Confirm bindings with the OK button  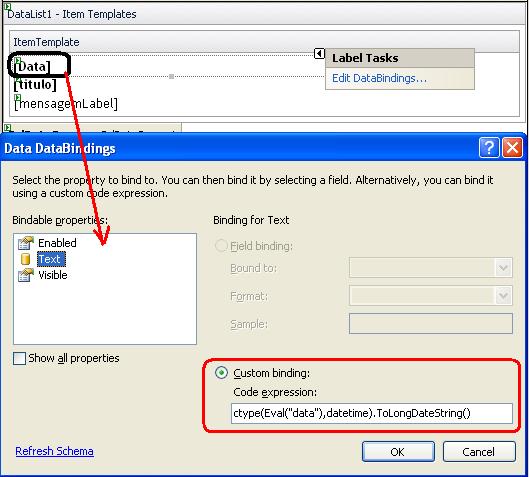pyautogui.click(x=398, y=452)
